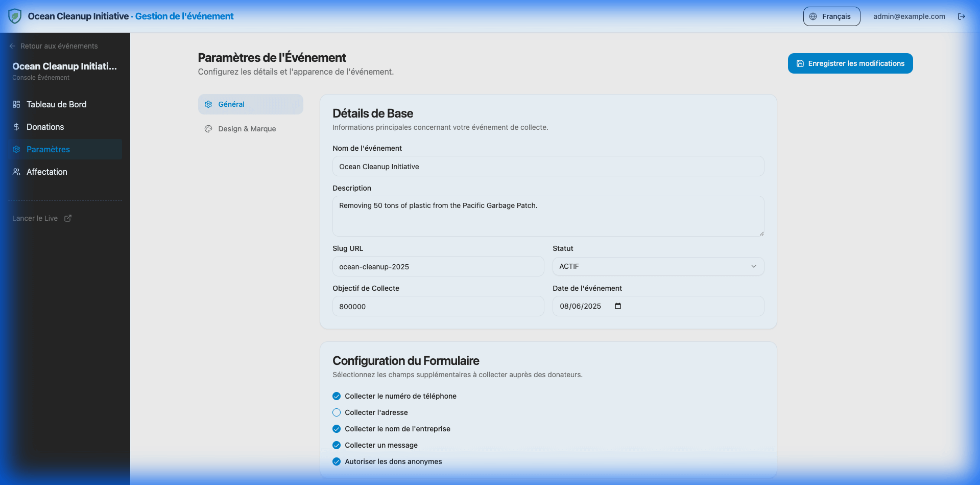Click the external link icon next to Lancer le Live
Viewport: 980px width, 485px height.
tap(68, 218)
